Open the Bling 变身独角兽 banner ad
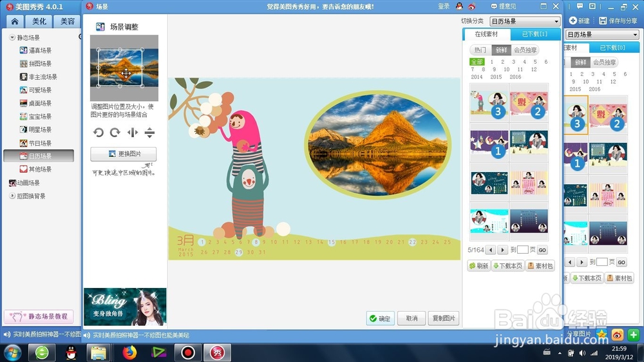The image size is (644, 362). (125, 307)
